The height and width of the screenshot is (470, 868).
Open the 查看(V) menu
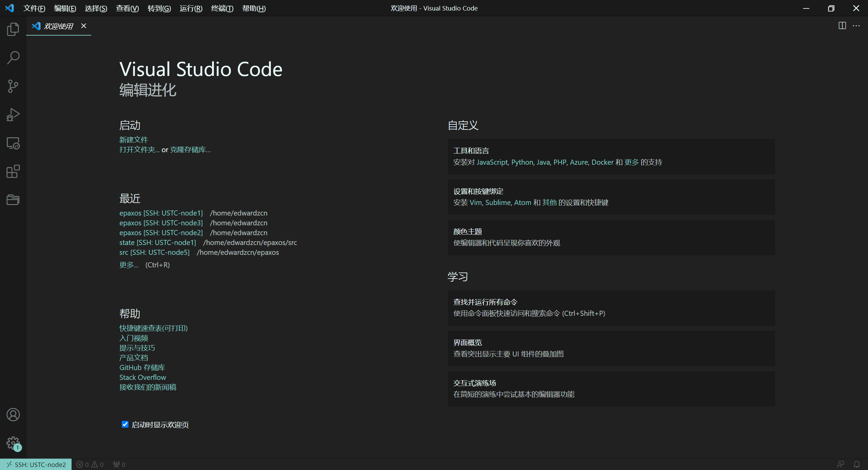127,8
